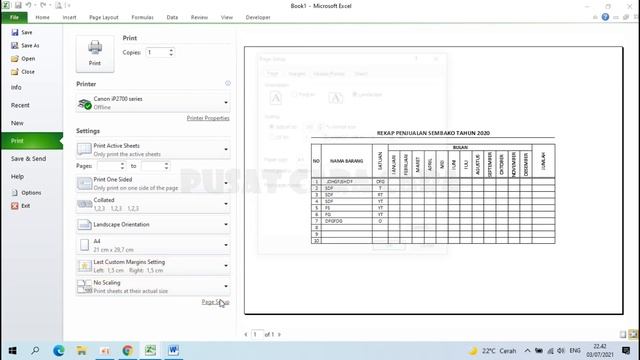Increase copies with the up spinner
Viewport: 640px width, 360px height.
point(171,50)
